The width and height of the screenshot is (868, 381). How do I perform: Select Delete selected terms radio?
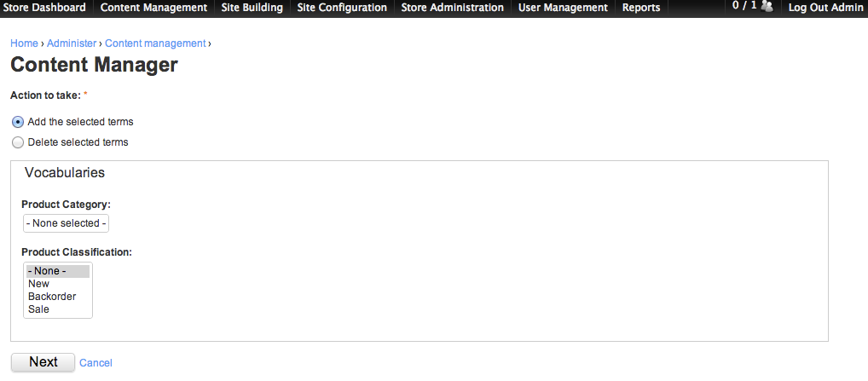click(x=18, y=142)
